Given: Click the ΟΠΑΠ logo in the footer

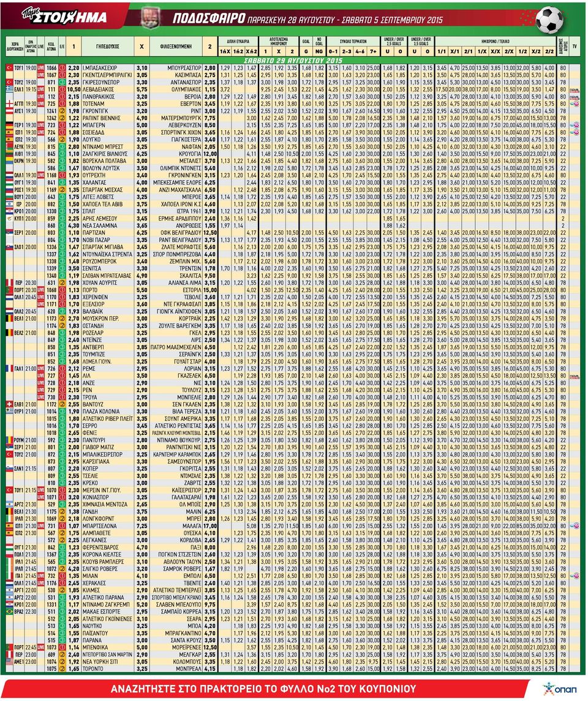Looking at the screenshot, I should pos(559,689).
